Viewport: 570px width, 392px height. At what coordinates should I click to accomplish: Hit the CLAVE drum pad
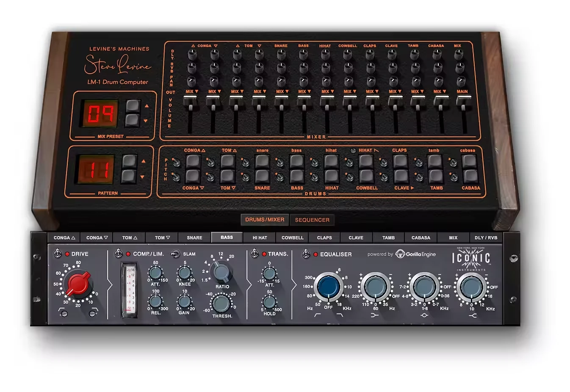(400, 176)
